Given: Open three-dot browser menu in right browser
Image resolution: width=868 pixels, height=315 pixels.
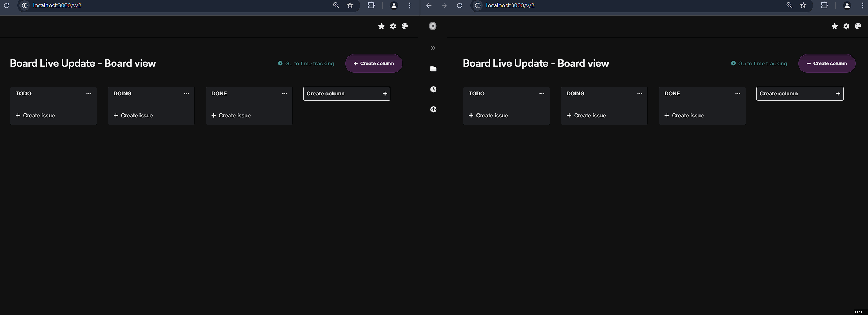Looking at the screenshot, I should [863, 6].
